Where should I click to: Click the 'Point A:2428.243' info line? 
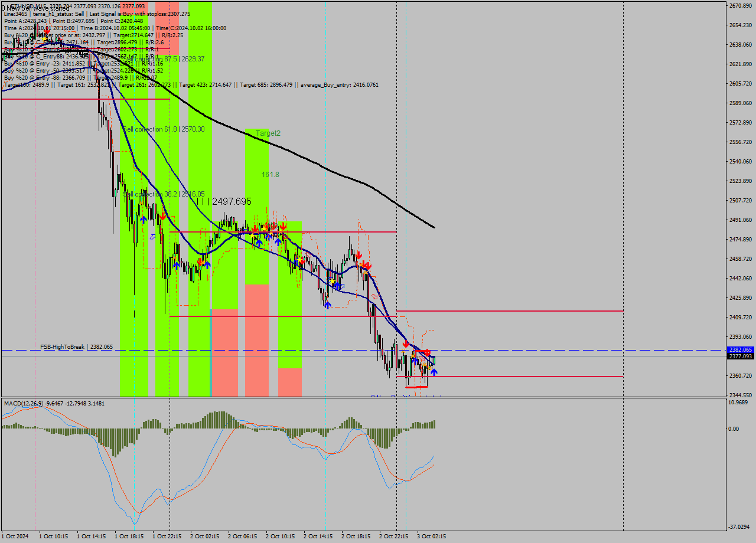(73, 21)
